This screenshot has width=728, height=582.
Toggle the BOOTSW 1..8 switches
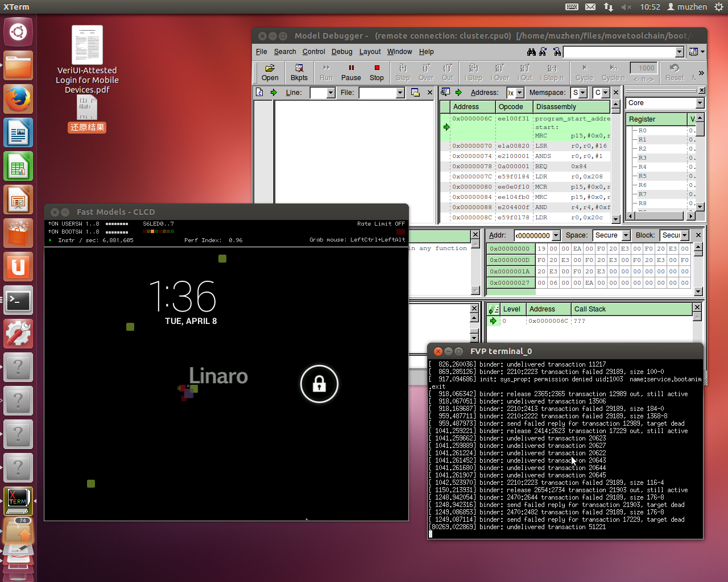point(117,232)
